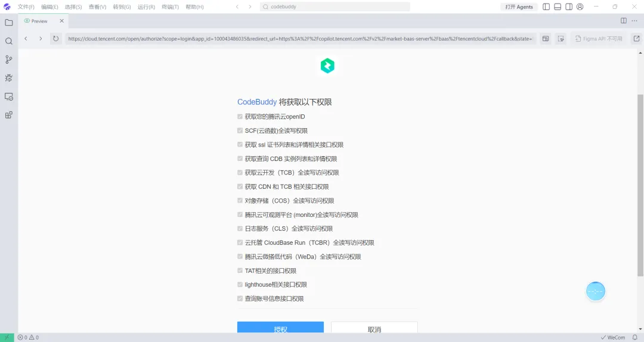Open the Run and Debug bug icon
The width and height of the screenshot is (644, 342).
click(x=8, y=78)
